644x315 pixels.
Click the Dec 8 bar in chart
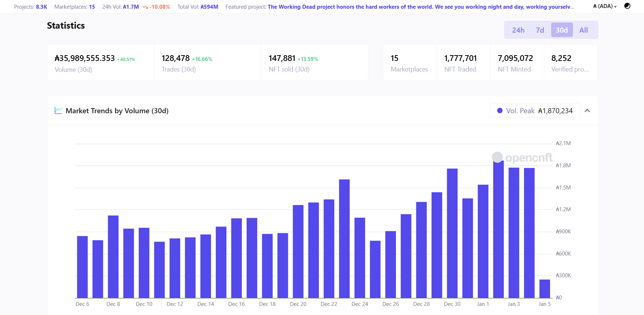[113, 257]
